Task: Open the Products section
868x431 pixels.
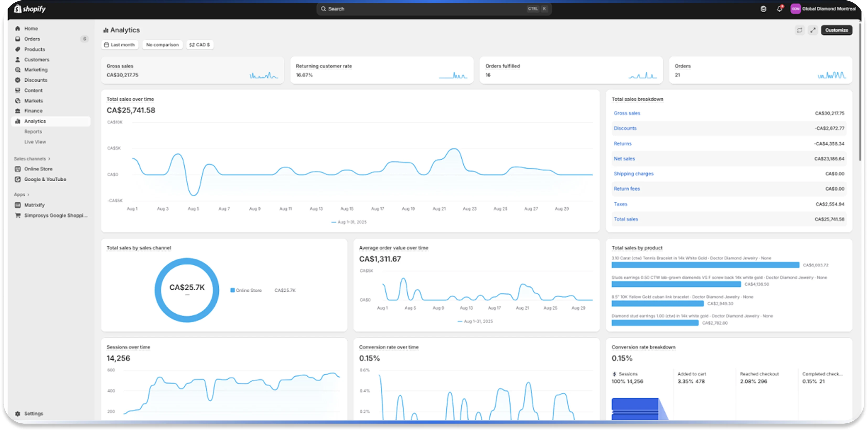Action: point(34,49)
